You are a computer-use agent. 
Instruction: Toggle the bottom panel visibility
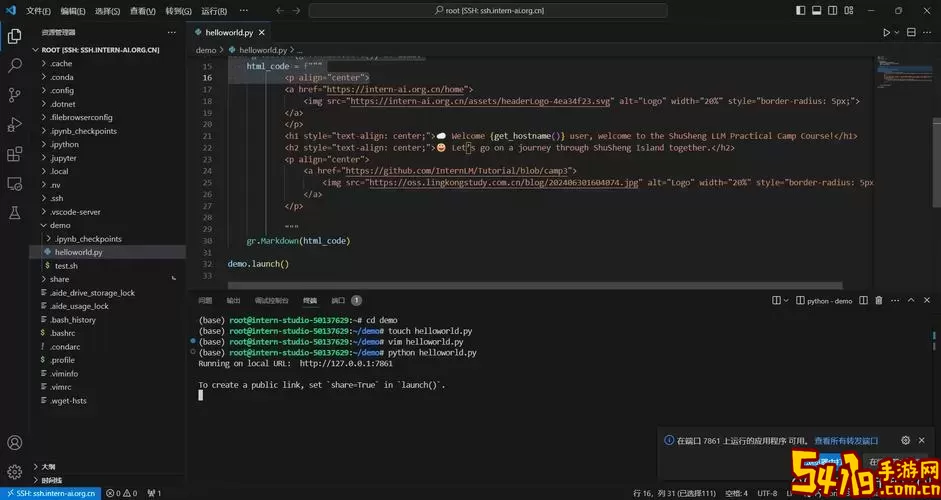tap(816, 10)
